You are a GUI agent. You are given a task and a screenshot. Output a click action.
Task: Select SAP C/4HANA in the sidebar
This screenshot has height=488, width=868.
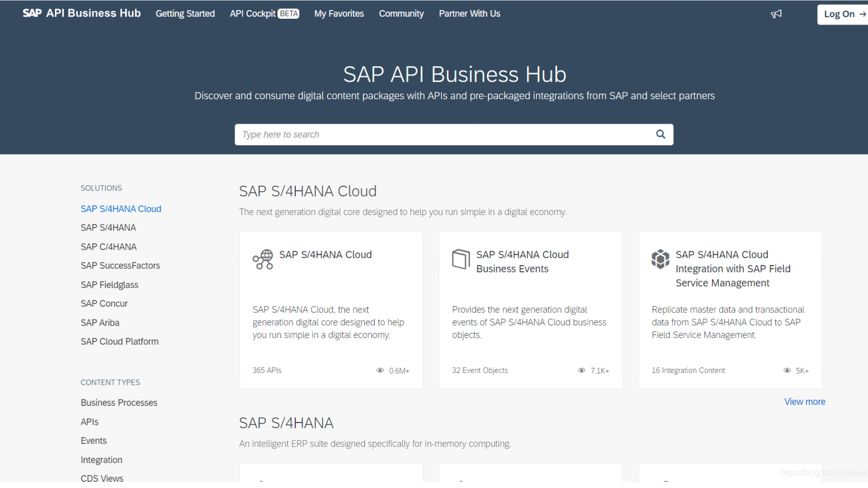click(x=108, y=247)
